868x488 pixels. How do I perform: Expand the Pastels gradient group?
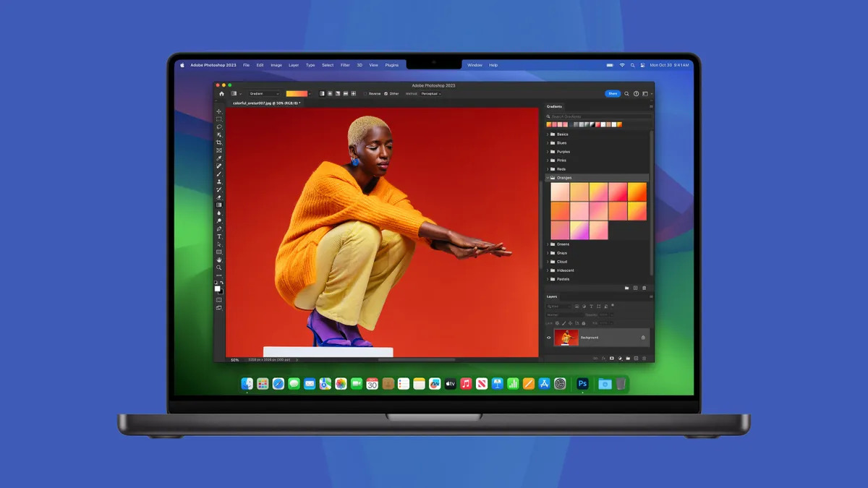[548, 279]
